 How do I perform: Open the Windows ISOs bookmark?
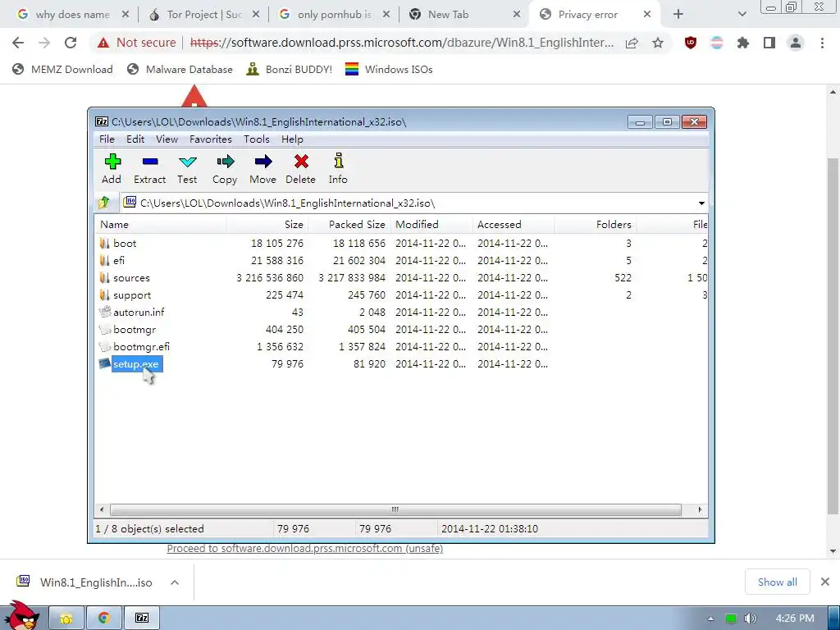click(x=389, y=69)
